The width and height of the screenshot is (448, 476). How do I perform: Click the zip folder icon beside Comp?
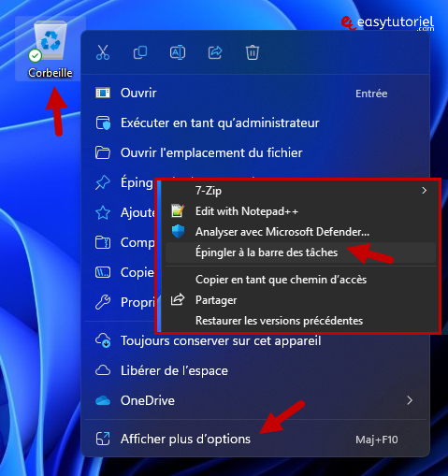103,242
